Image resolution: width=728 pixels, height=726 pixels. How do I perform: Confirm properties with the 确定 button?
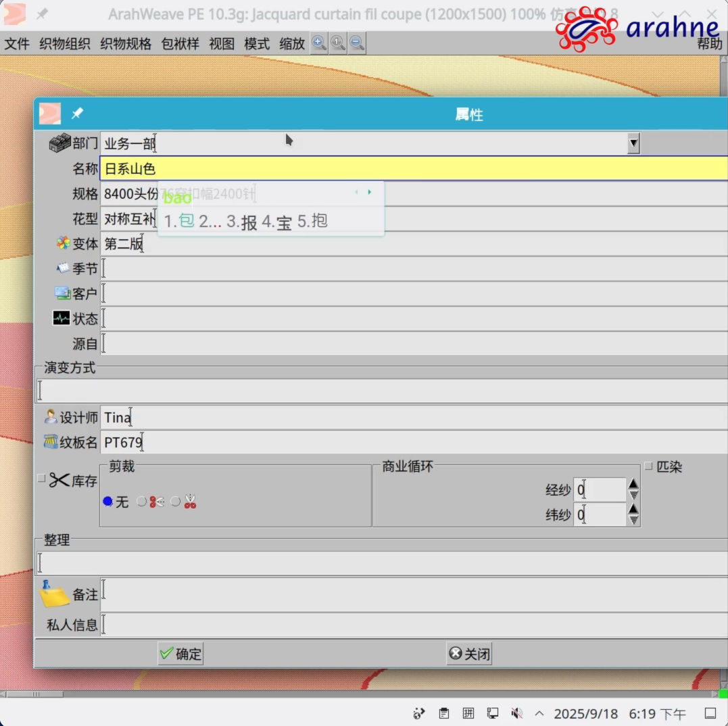[180, 654]
